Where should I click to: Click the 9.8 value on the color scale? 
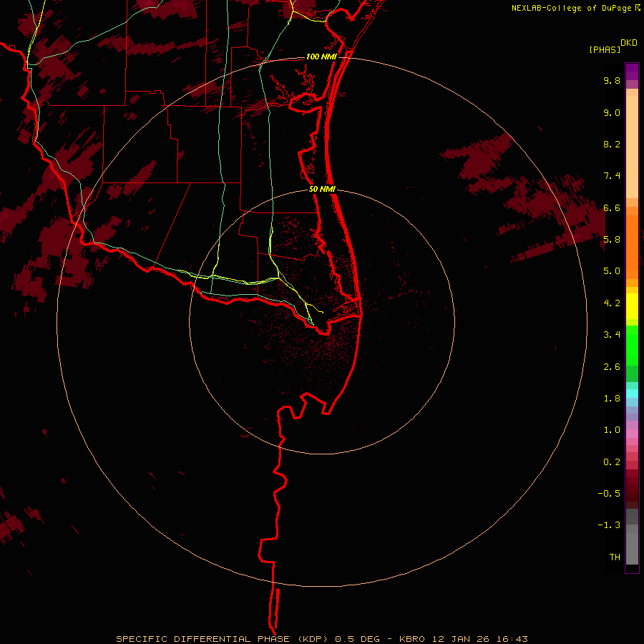coord(612,80)
